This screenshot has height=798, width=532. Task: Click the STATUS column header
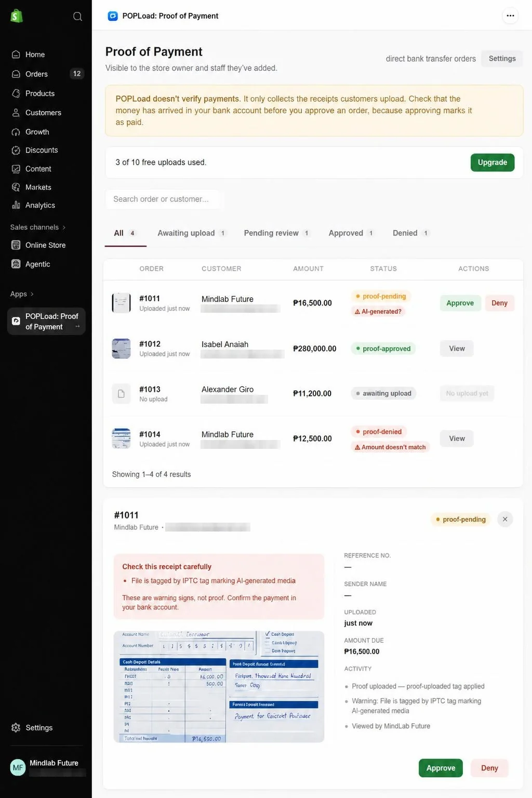[x=383, y=269]
